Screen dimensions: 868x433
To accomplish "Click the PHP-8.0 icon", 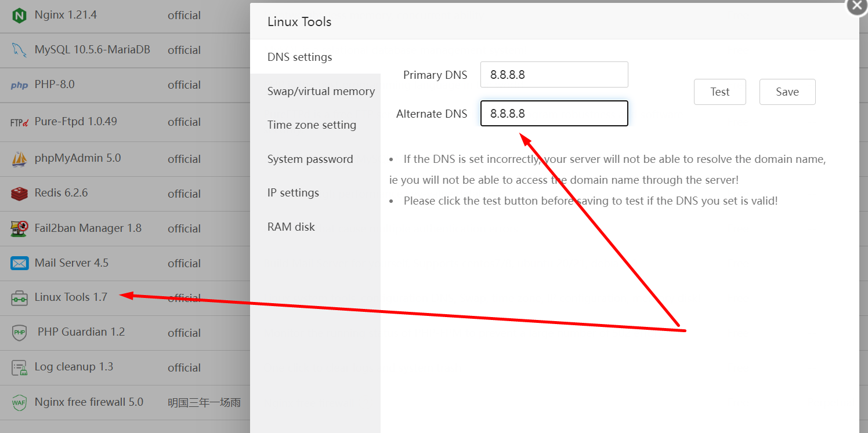I will [19, 85].
